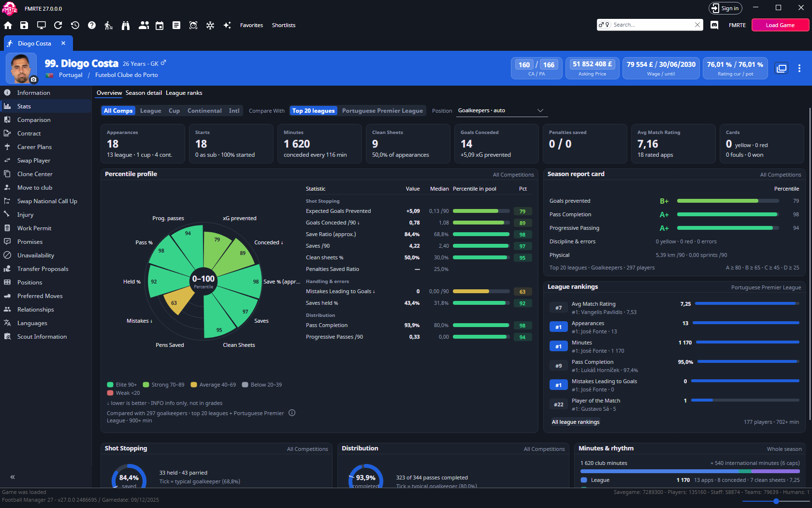Open Favorites in the top toolbar
Viewport: 812px width, 508px height.
click(251, 25)
